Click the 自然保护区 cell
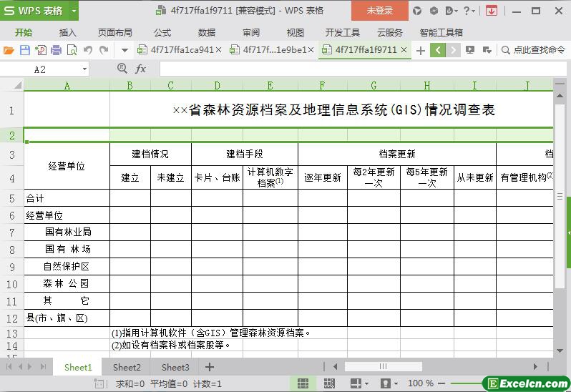571x392 pixels. [x=67, y=266]
